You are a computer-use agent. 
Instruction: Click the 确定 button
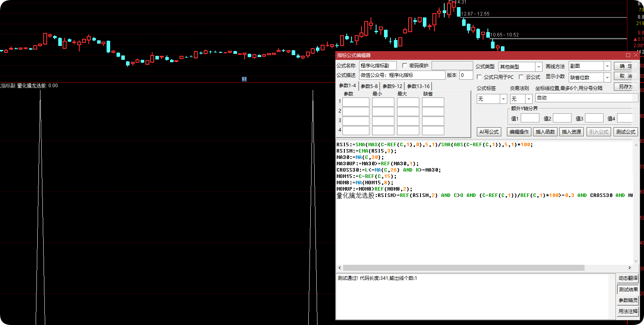coord(626,66)
